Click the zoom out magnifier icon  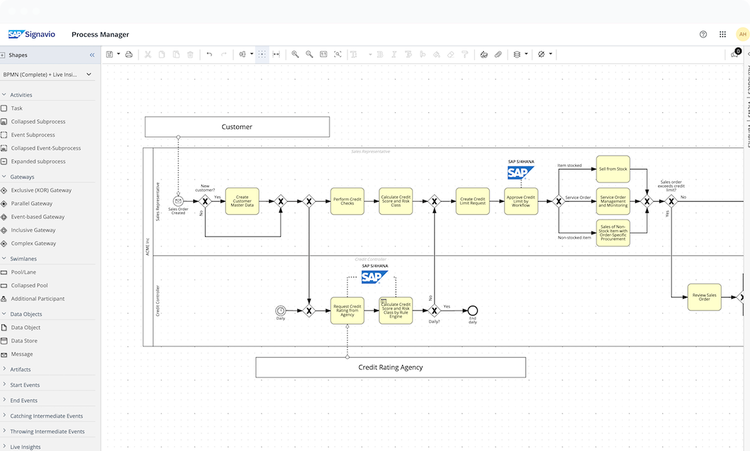coord(309,55)
